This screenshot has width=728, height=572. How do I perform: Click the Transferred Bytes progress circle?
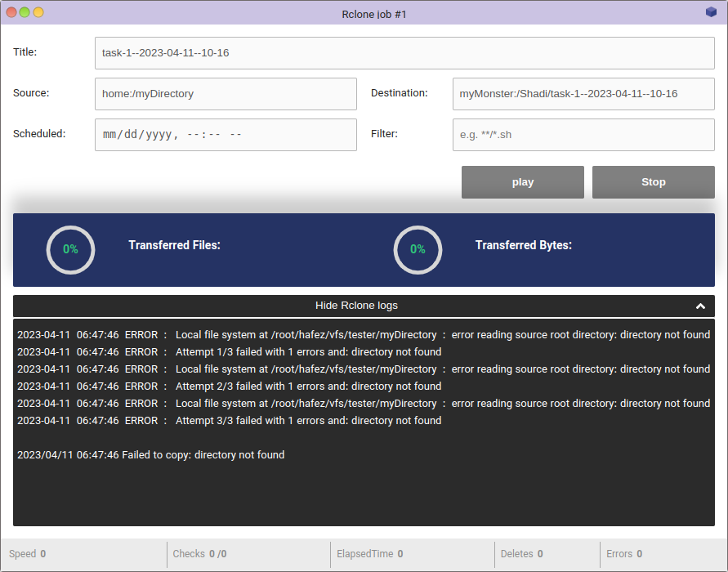click(418, 249)
